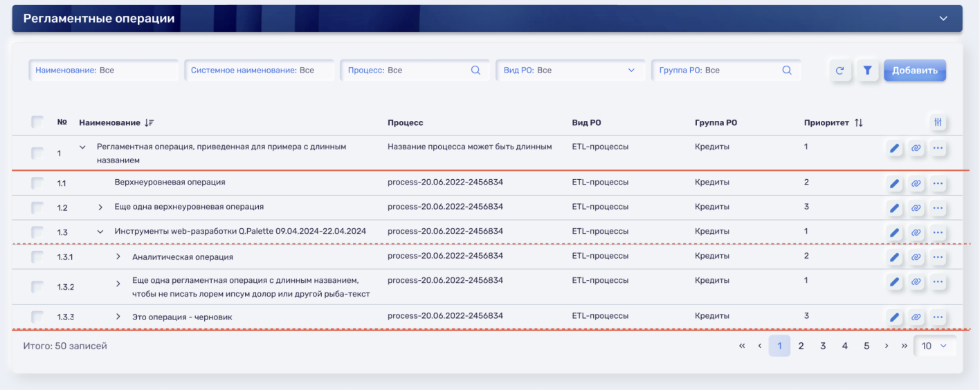Viewport: 980px width, 390px height.
Task: Click the refresh icon near filters
Action: click(840, 70)
